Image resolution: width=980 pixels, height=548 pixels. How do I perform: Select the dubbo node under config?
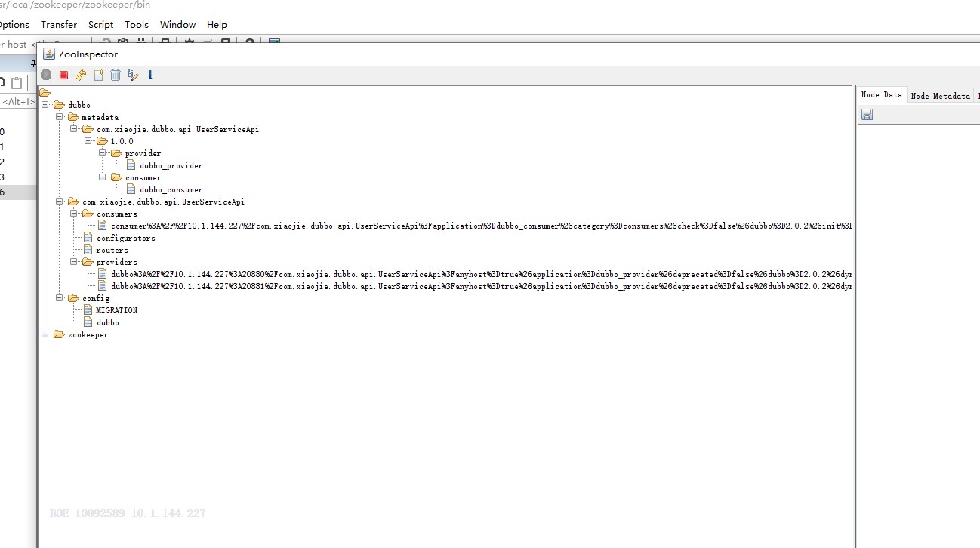click(108, 322)
